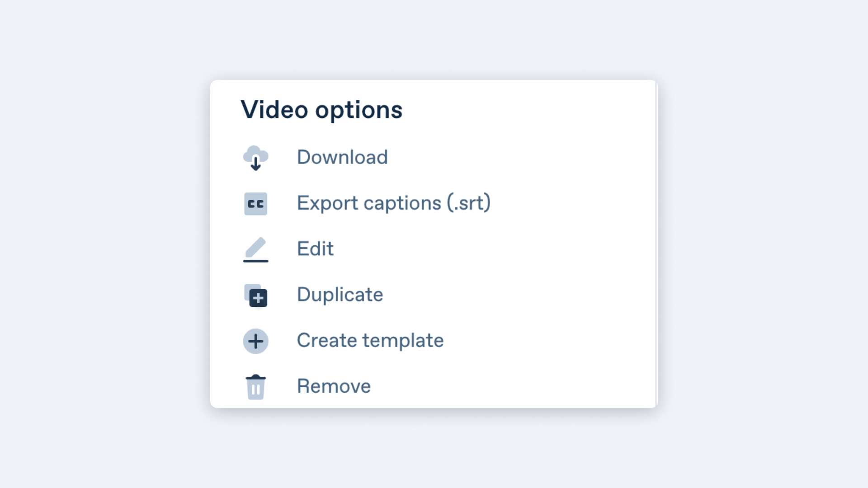The height and width of the screenshot is (488, 868).
Task: Dismiss menu by clicking the pale blue background
Action: pos(90,244)
